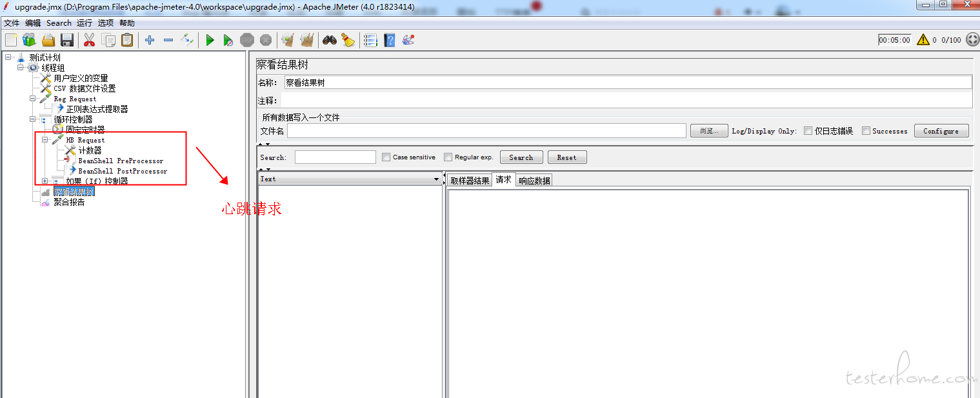Switch to the 取样器结果 tab

(470, 181)
